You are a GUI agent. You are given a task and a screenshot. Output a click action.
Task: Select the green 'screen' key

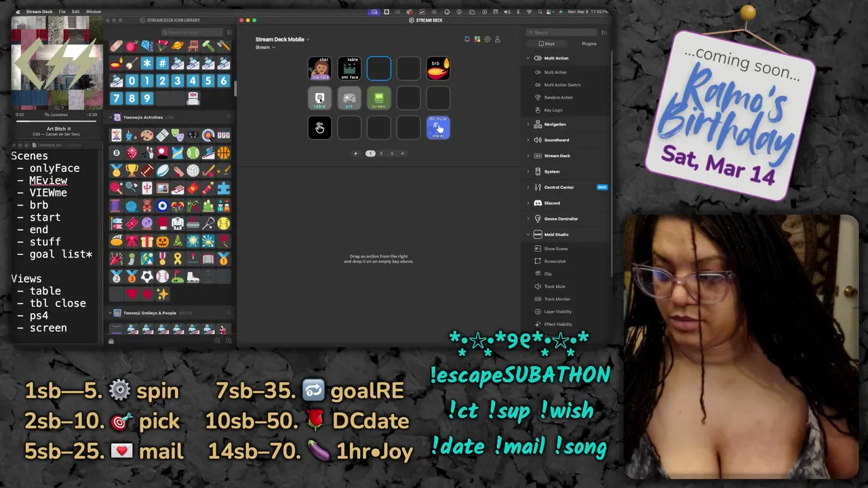(379, 98)
